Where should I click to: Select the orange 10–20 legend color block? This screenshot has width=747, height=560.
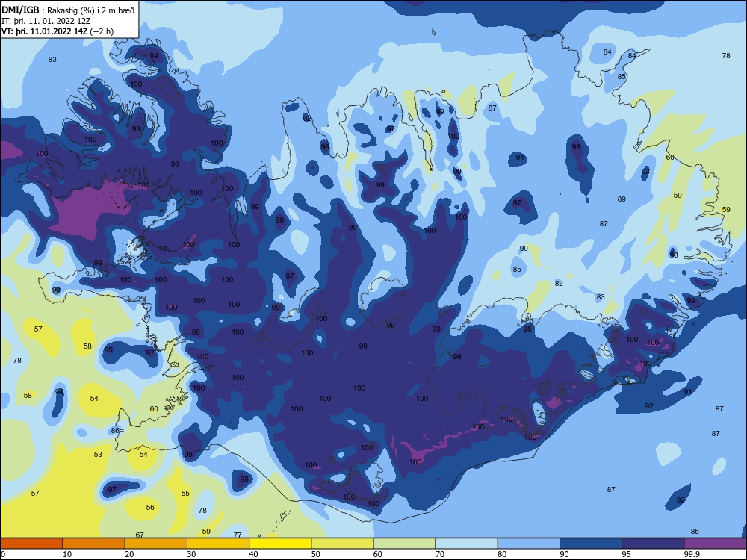point(94,544)
